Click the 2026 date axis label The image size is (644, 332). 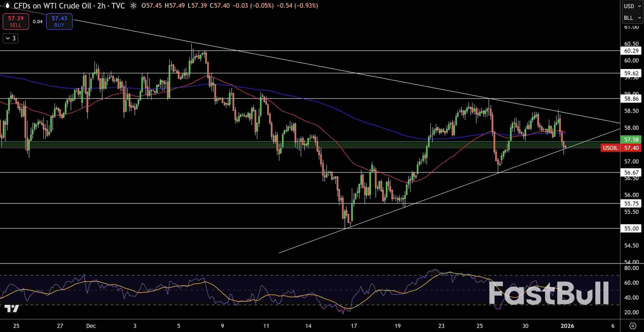(x=567, y=326)
